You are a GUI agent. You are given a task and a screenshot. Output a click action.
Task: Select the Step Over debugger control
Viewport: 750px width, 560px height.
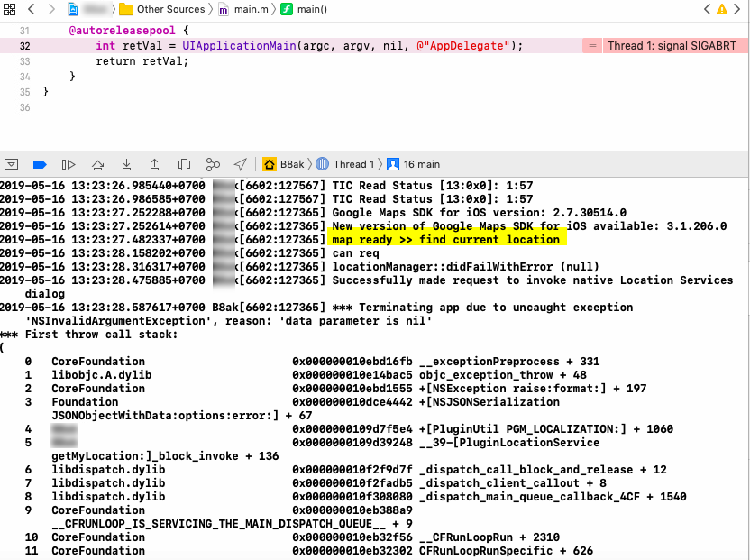pos(69,164)
